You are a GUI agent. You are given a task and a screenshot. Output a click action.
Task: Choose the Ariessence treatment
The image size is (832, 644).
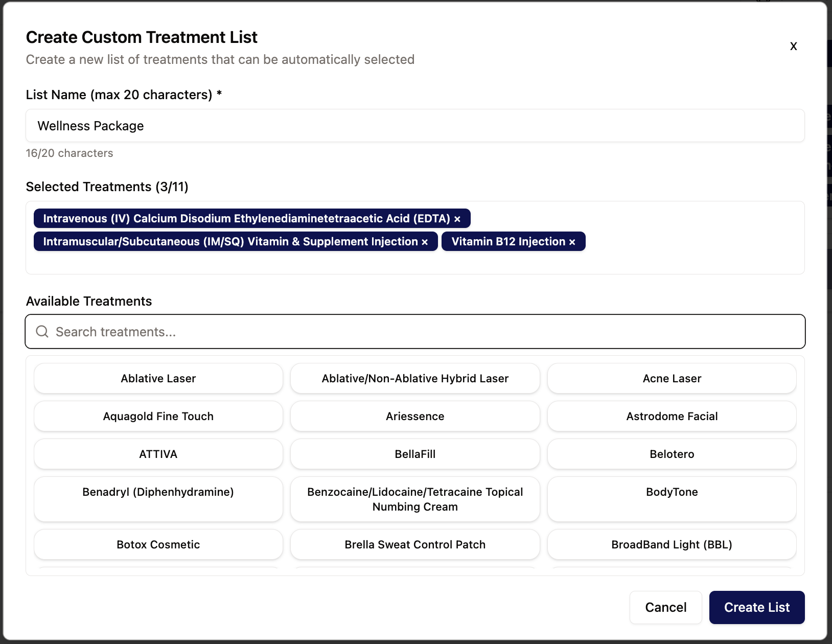[x=415, y=416]
